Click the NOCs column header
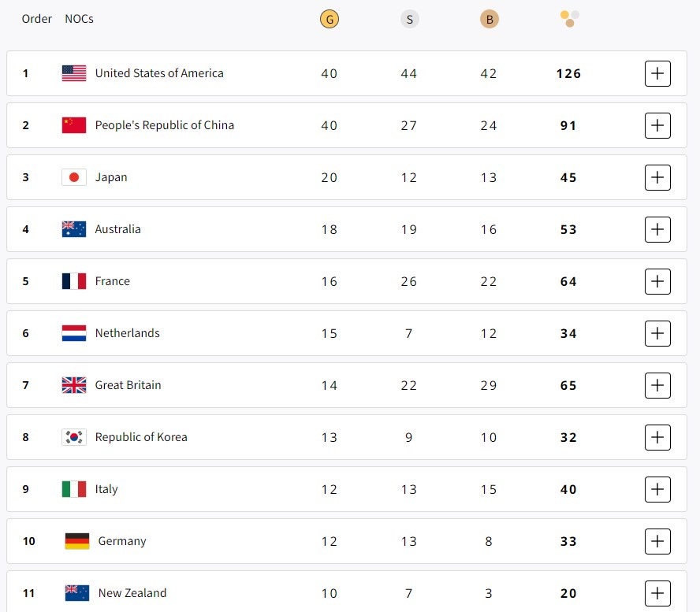 [x=79, y=19]
